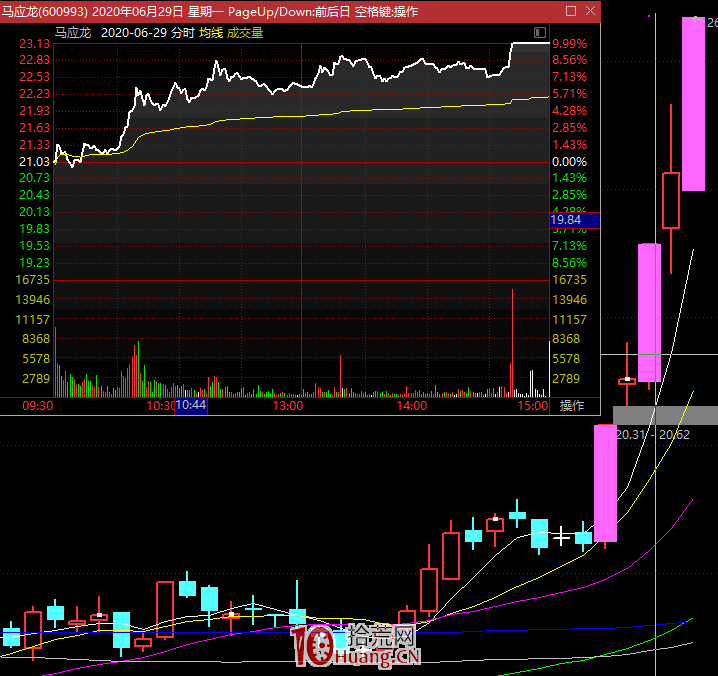Click the 2789 volume label on right axis
The height and width of the screenshot is (676, 718).
[566, 379]
